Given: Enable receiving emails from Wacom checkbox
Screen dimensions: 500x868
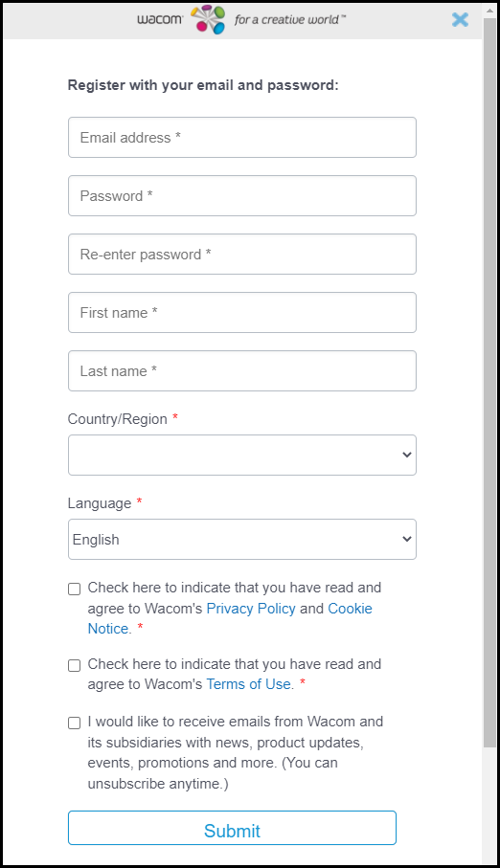Looking at the screenshot, I should tap(75, 723).
